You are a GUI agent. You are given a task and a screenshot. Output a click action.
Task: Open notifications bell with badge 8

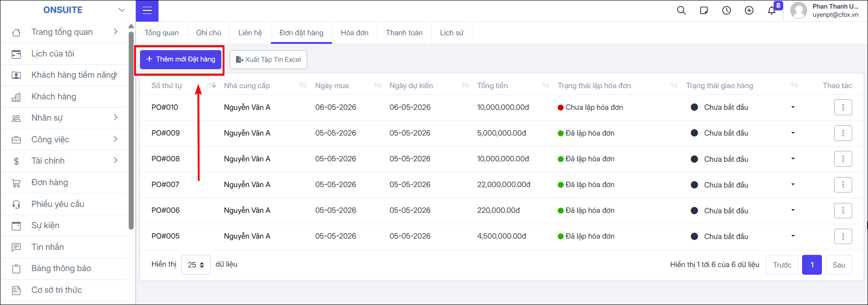pos(772,10)
